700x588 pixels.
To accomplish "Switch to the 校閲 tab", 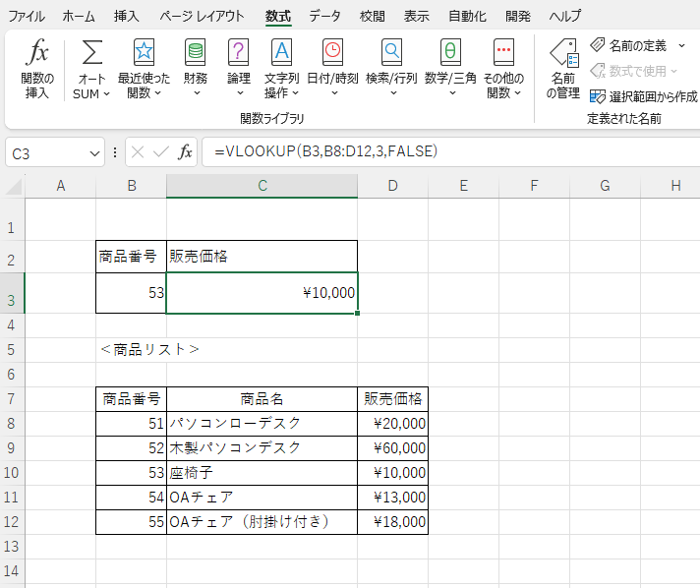I will coord(373,17).
